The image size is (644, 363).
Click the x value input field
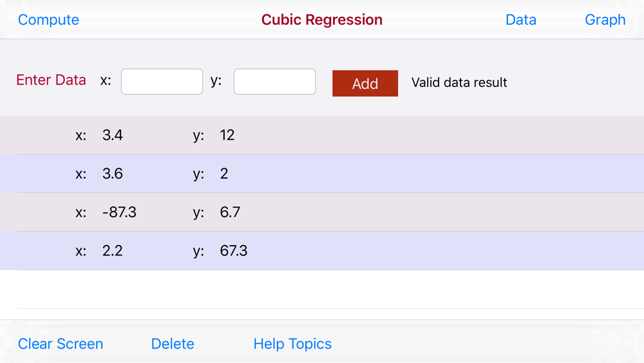[x=162, y=82]
